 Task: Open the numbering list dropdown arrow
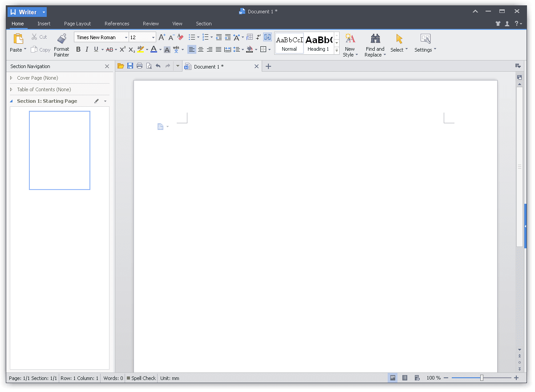point(212,37)
